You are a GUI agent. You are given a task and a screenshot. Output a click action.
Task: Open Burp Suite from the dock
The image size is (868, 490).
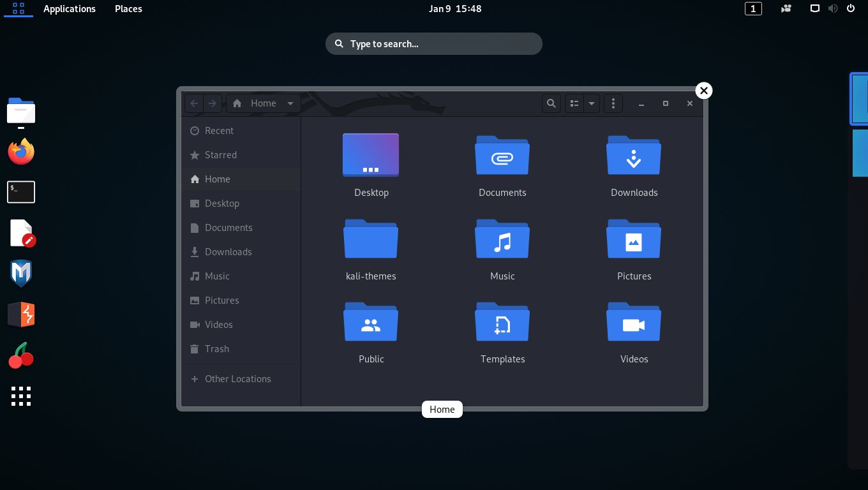pos(21,314)
